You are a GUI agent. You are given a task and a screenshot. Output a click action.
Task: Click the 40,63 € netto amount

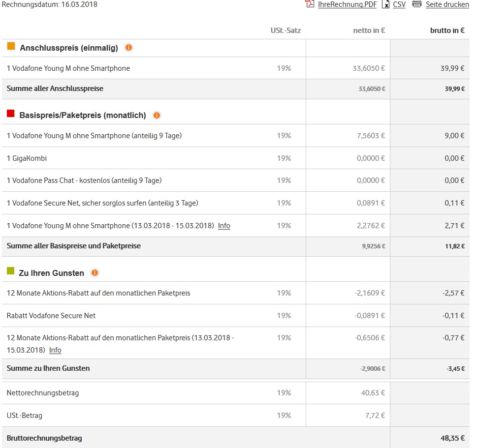[373, 393]
